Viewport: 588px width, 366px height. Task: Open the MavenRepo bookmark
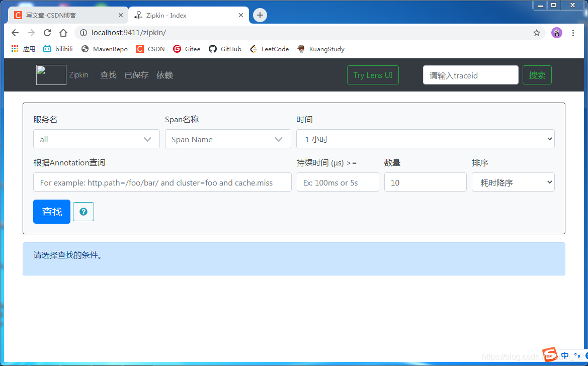[x=104, y=49]
